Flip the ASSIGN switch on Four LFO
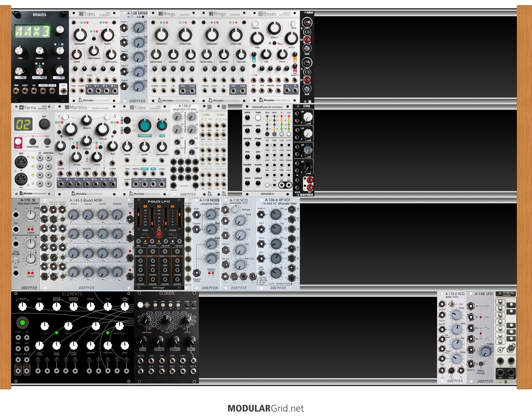532x416 pixels. click(173, 235)
